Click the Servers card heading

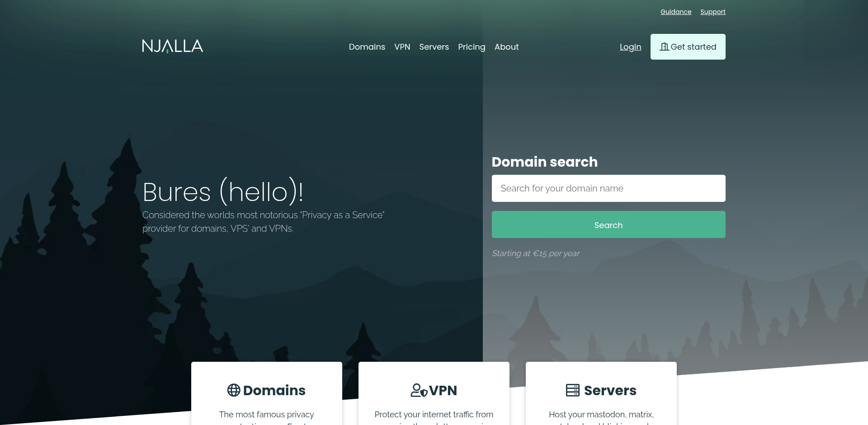click(610, 390)
